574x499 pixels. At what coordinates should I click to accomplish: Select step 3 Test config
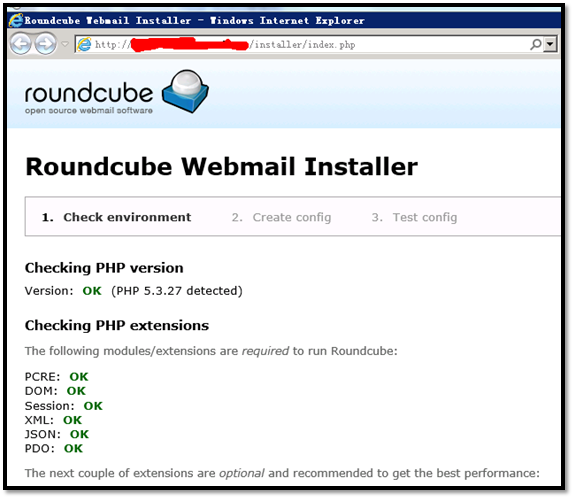point(414,217)
